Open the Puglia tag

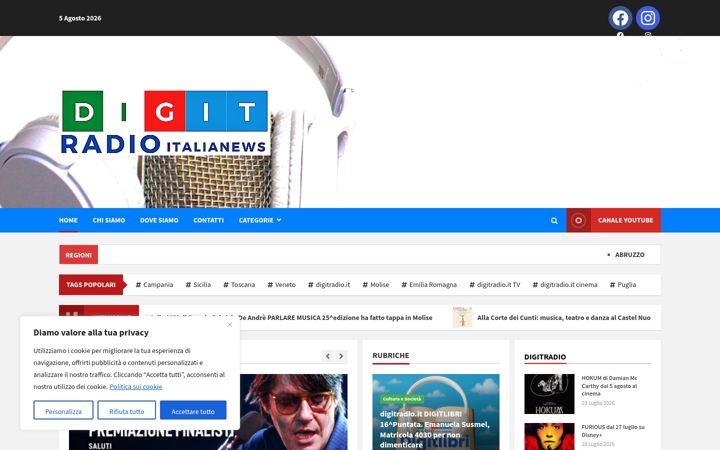623,285
